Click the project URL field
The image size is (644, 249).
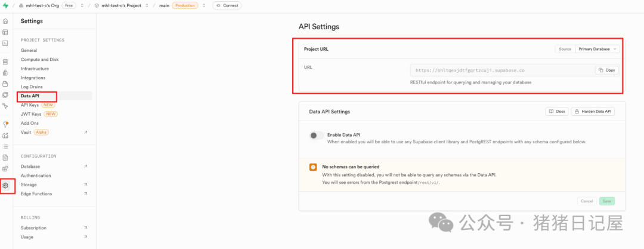[x=515, y=70]
